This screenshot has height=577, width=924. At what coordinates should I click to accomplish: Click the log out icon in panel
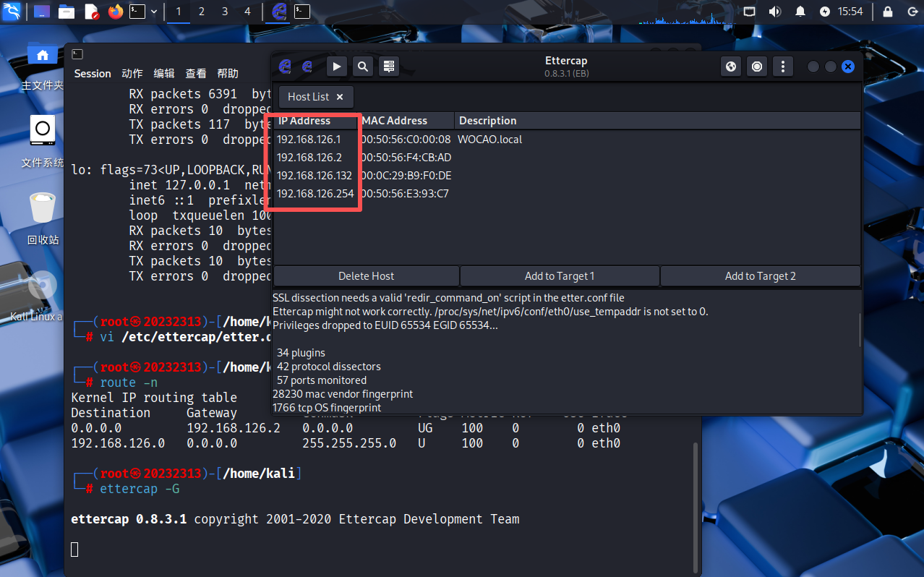911,12
